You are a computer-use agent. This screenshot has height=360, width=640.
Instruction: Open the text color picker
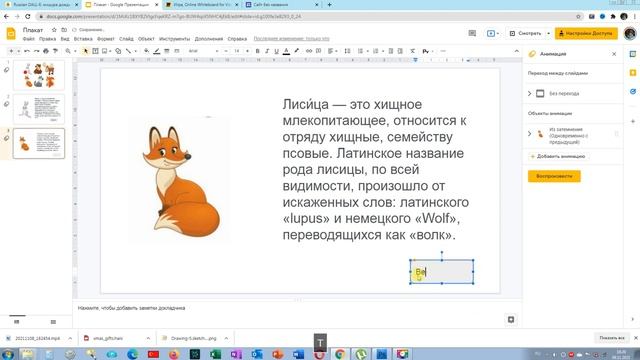(286, 51)
